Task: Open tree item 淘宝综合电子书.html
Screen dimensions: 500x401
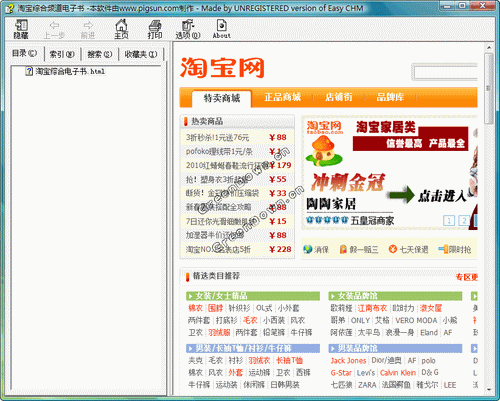Action: 70,71
